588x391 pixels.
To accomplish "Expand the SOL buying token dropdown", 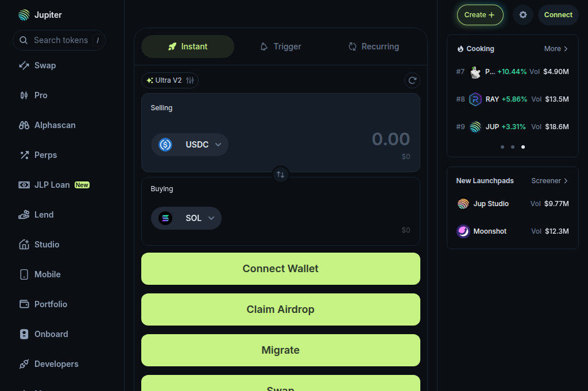I will tap(186, 218).
